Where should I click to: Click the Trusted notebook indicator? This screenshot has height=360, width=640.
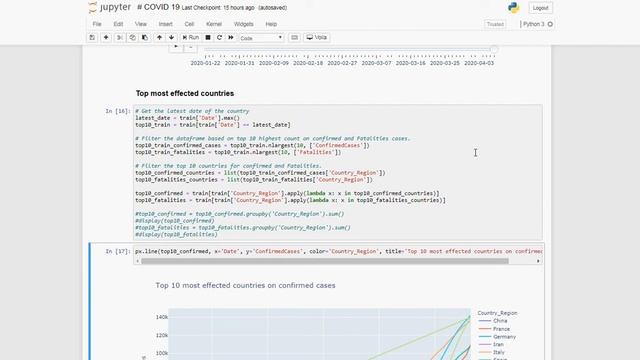click(495, 24)
